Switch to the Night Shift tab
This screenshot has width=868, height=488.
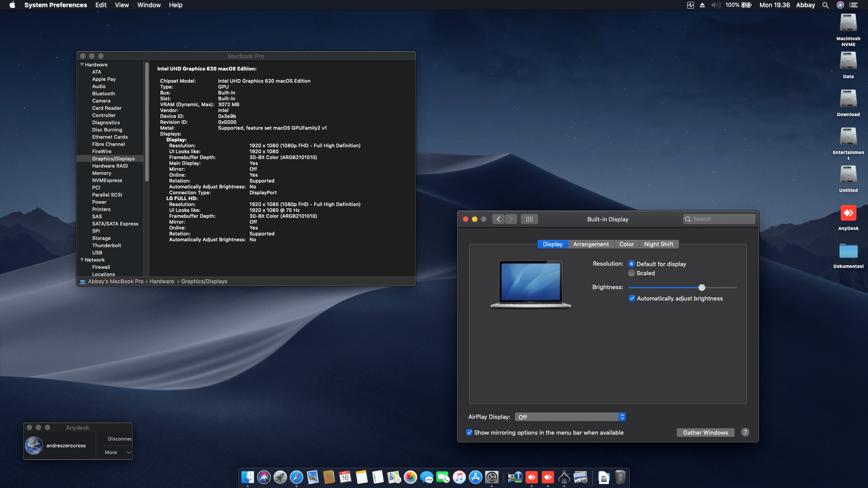[659, 244]
